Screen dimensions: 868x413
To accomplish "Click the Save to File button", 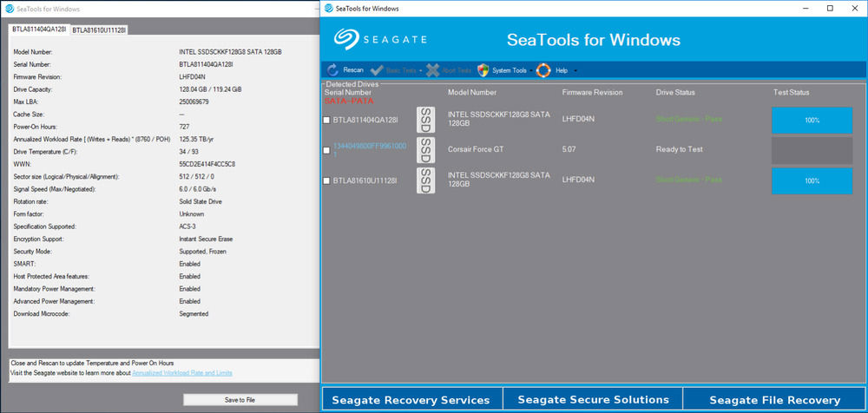I will [240, 400].
